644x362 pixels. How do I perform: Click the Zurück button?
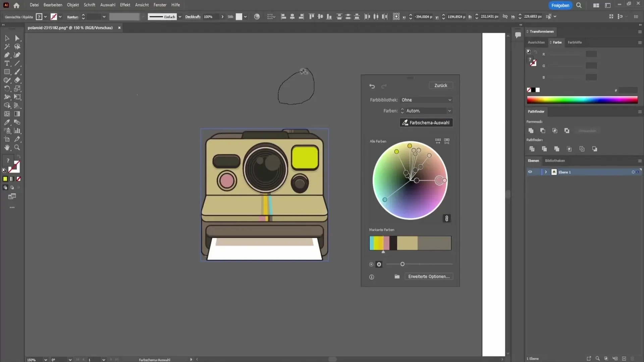(x=441, y=85)
